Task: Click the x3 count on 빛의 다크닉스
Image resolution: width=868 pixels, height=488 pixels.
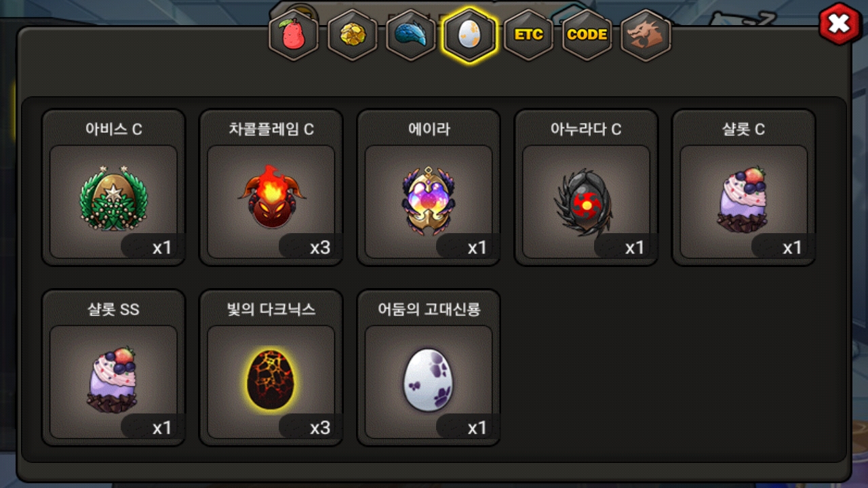Action: (x=320, y=428)
